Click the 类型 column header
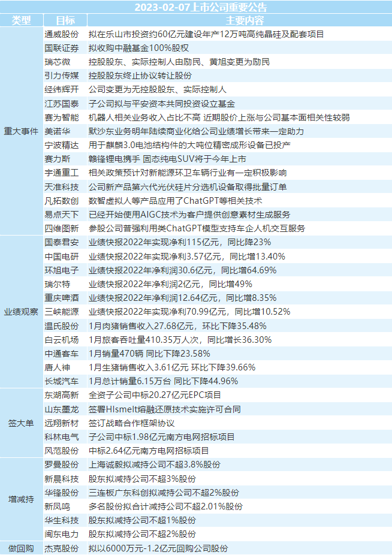The height and width of the screenshot is (555, 392). pos(21,20)
